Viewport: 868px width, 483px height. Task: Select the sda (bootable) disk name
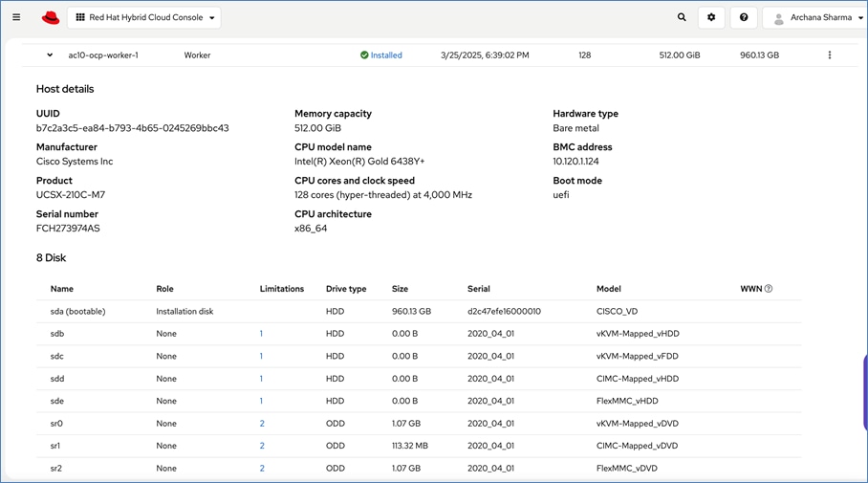pyautogui.click(x=78, y=311)
